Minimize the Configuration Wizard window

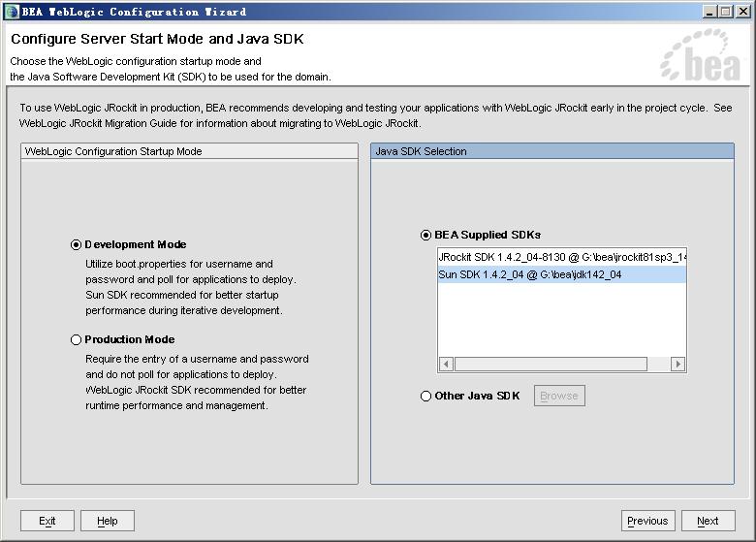pyautogui.click(x=709, y=12)
